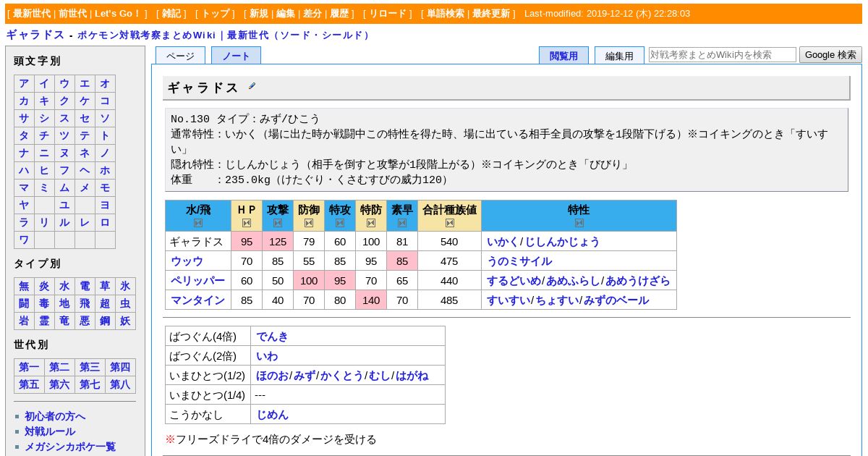Switch to the ノート tab
This screenshot has width=868, height=456.
pos(236,56)
